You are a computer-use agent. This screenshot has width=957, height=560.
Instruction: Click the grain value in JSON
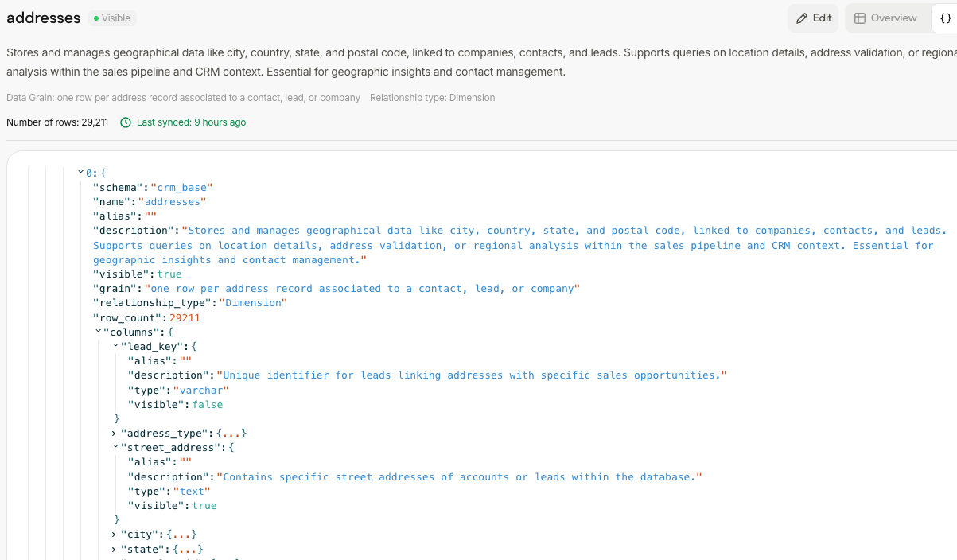[x=362, y=289]
